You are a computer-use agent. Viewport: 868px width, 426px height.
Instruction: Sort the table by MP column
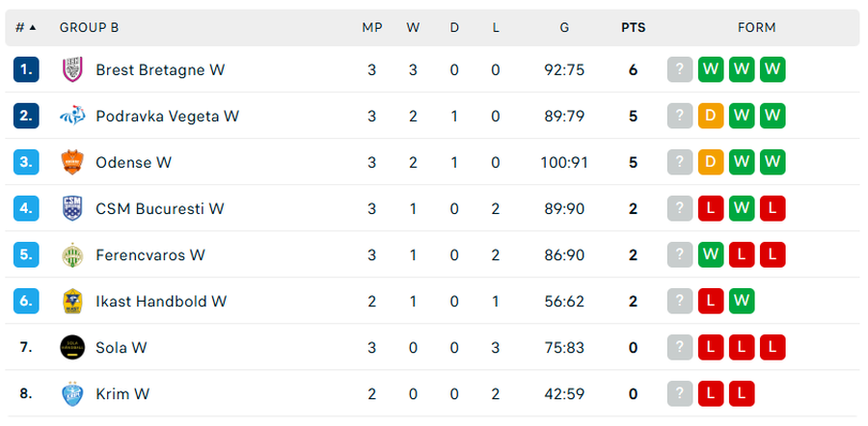point(371,28)
